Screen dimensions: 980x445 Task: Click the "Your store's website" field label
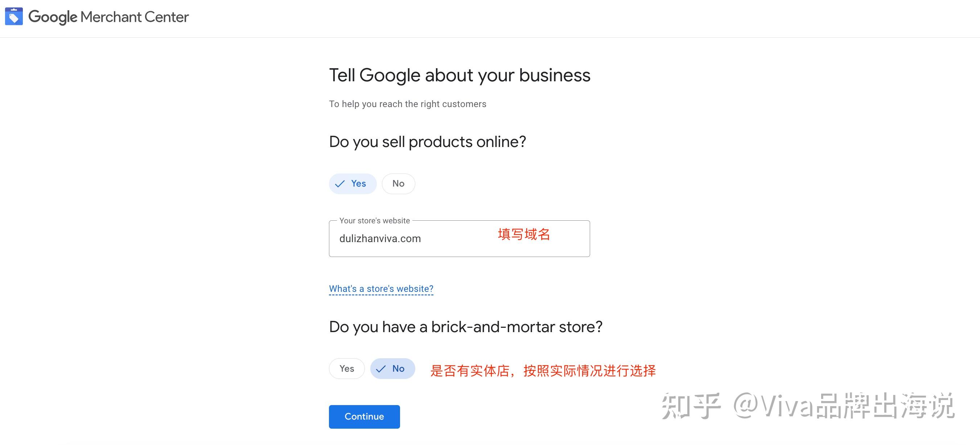pos(374,221)
